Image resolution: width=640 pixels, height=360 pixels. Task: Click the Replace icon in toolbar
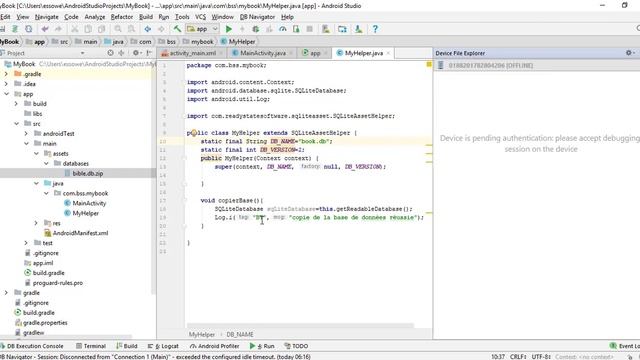tap(131, 29)
